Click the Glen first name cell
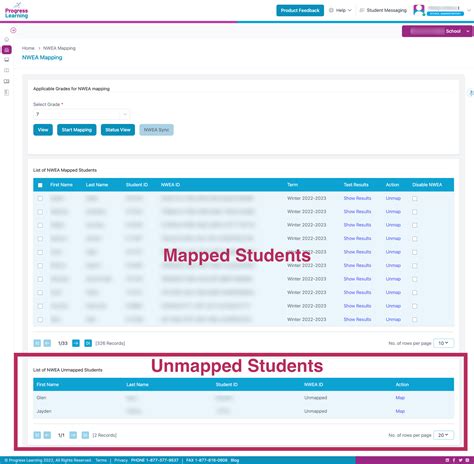474x464 pixels. (x=41, y=398)
